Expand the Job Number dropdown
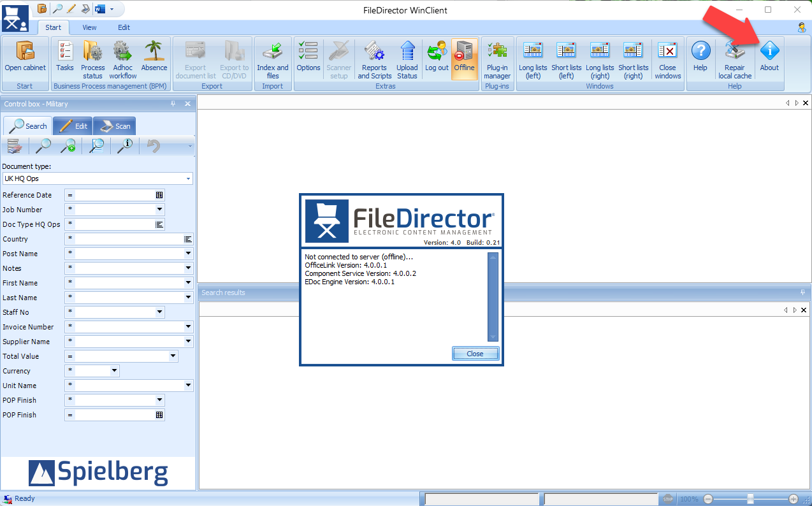This screenshot has height=506, width=812. [159, 210]
